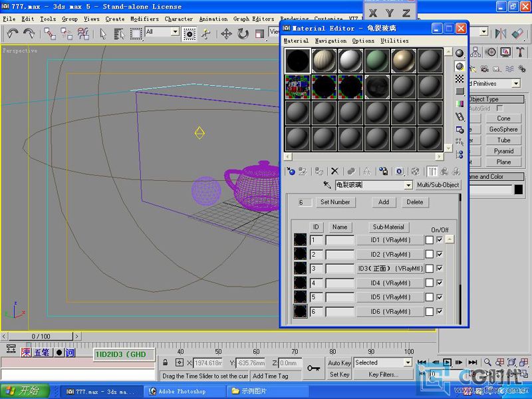Image resolution: width=532 pixels, height=399 pixels.
Task: Open the All selection filter dropdown
Action: click(175, 32)
